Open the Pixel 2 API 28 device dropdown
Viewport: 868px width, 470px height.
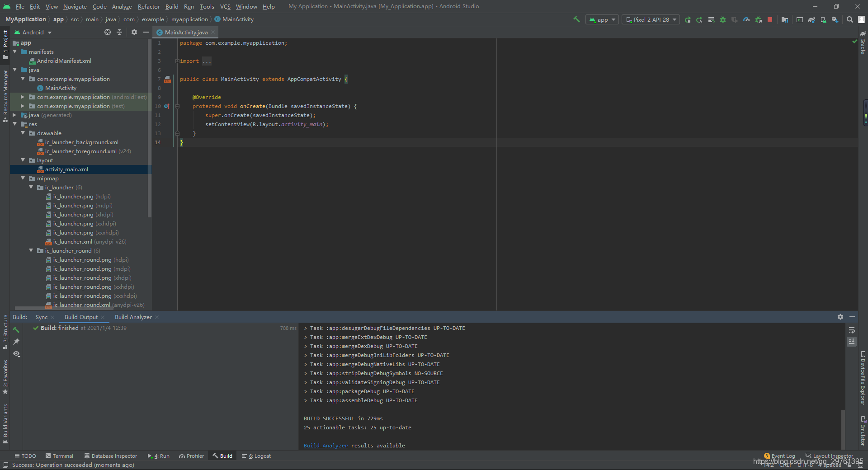tap(651, 20)
